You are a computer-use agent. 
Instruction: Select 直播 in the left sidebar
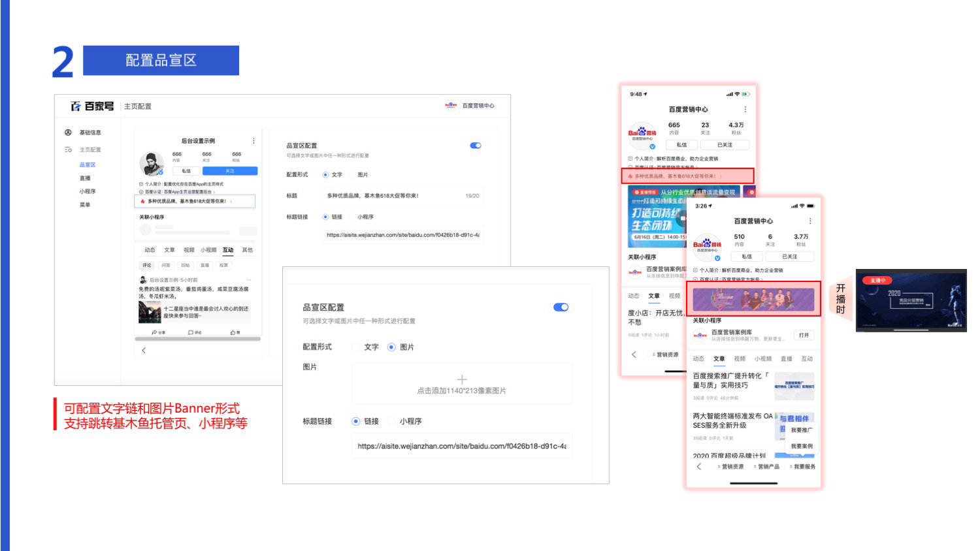coord(85,178)
